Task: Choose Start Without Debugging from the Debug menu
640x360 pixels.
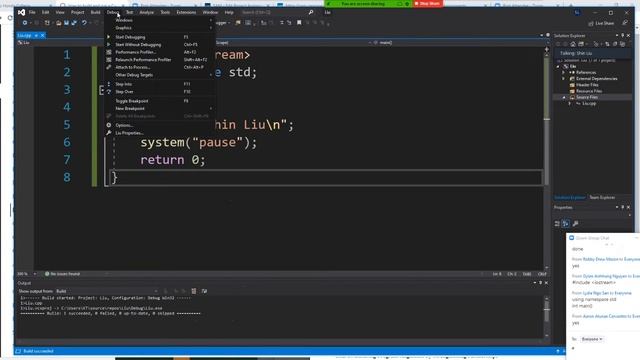Action: [160, 44]
